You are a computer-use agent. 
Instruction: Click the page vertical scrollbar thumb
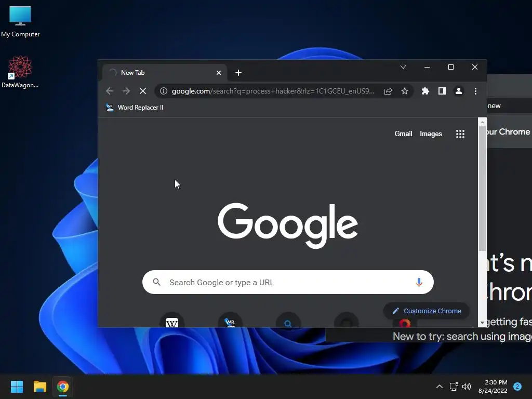pyautogui.click(x=482, y=188)
